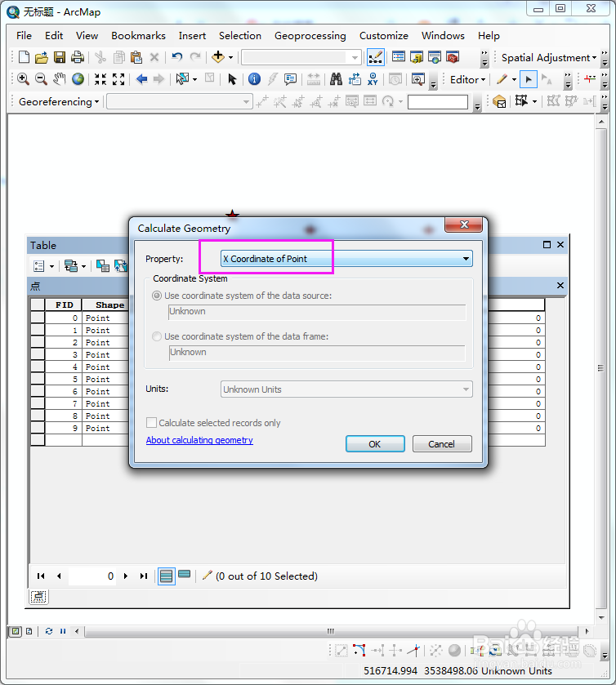The height and width of the screenshot is (685, 616).
Task: Show all records view button
Action: tap(166, 576)
